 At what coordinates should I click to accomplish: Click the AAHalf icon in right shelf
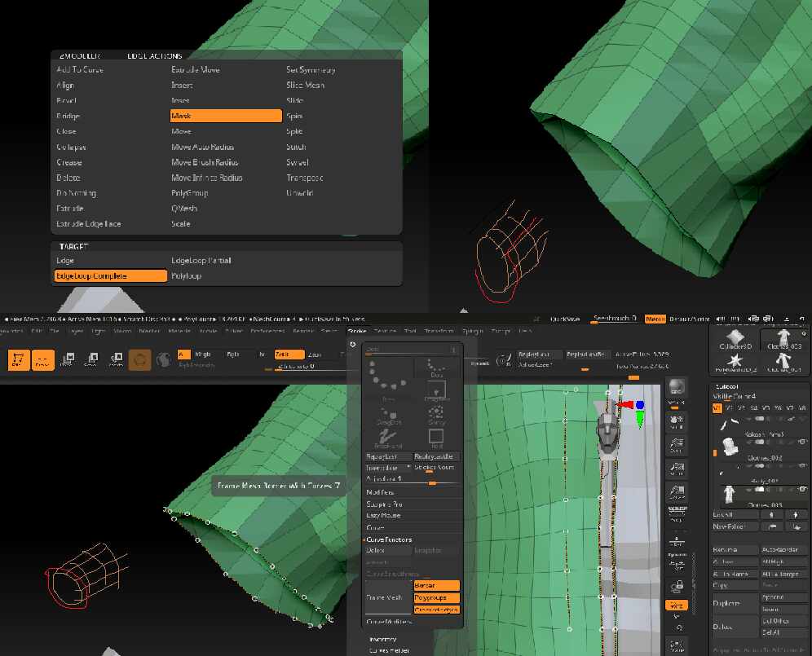(677, 492)
